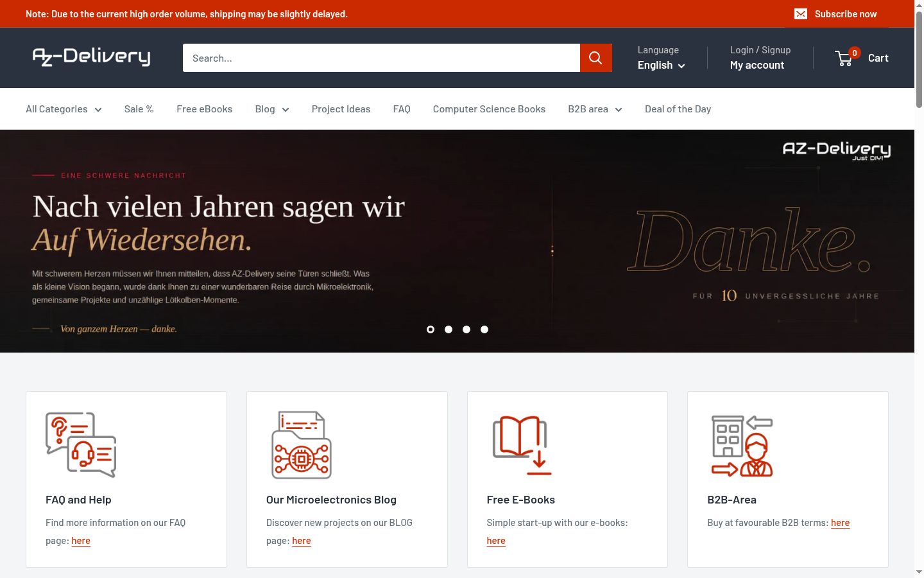Open the FAQ navigation item
The width and height of the screenshot is (924, 578).
click(x=402, y=109)
